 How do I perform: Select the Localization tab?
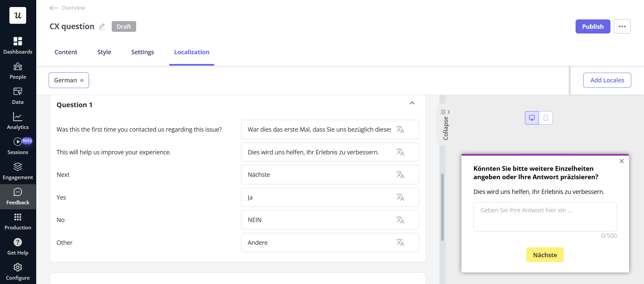click(192, 52)
